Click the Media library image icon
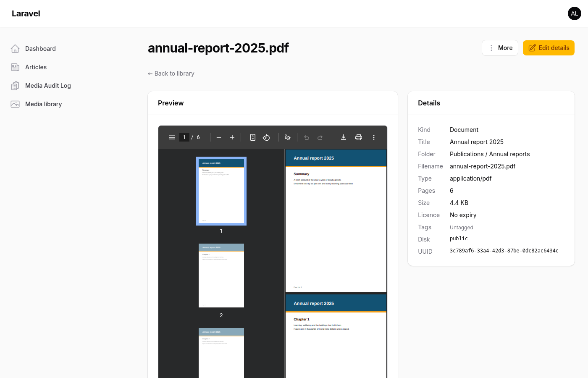Viewport: 588px width, 378px height. tap(15, 104)
